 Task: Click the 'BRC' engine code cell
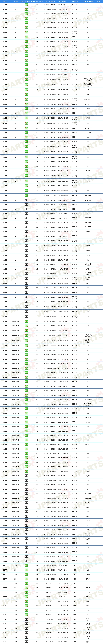coord(88,241)
